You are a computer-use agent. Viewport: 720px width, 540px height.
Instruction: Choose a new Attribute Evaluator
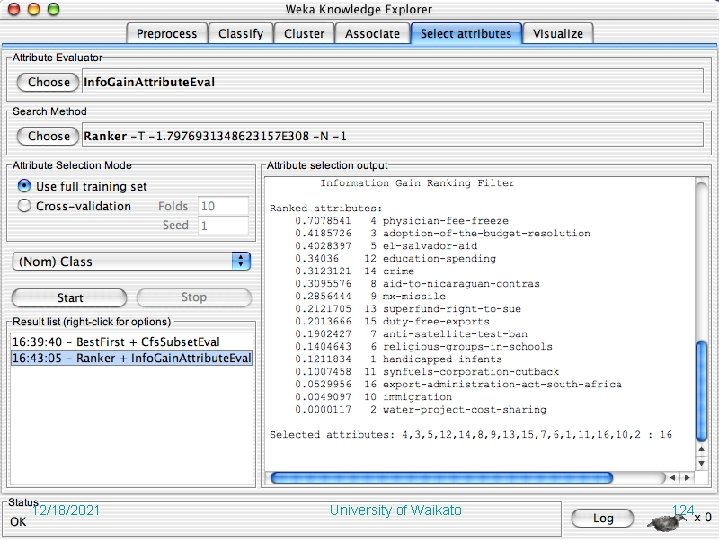(x=48, y=82)
